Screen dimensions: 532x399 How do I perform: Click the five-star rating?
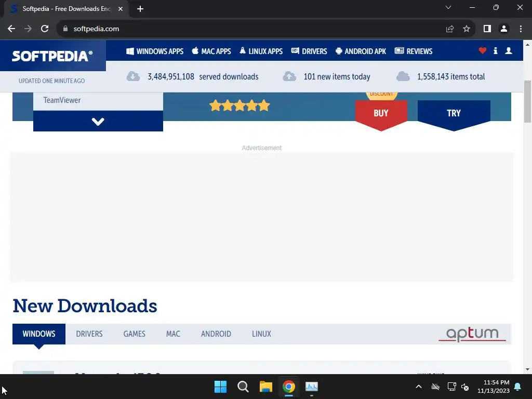(x=240, y=106)
